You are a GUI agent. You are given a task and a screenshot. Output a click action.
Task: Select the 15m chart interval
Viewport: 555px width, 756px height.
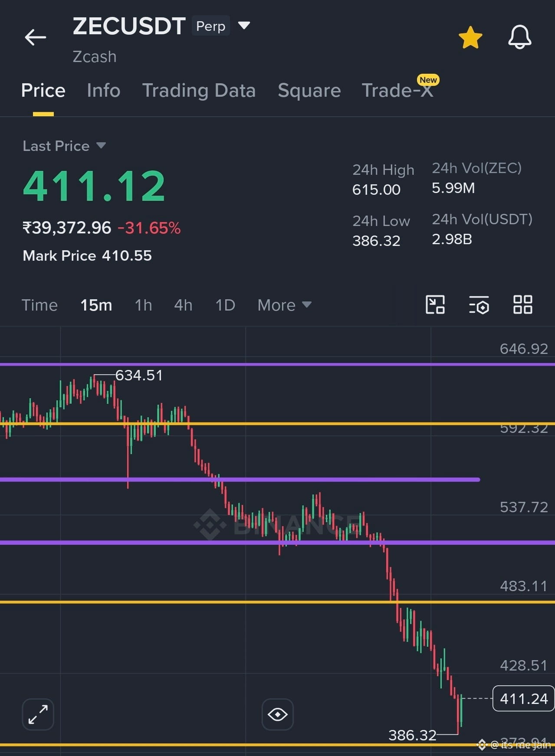click(96, 305)
